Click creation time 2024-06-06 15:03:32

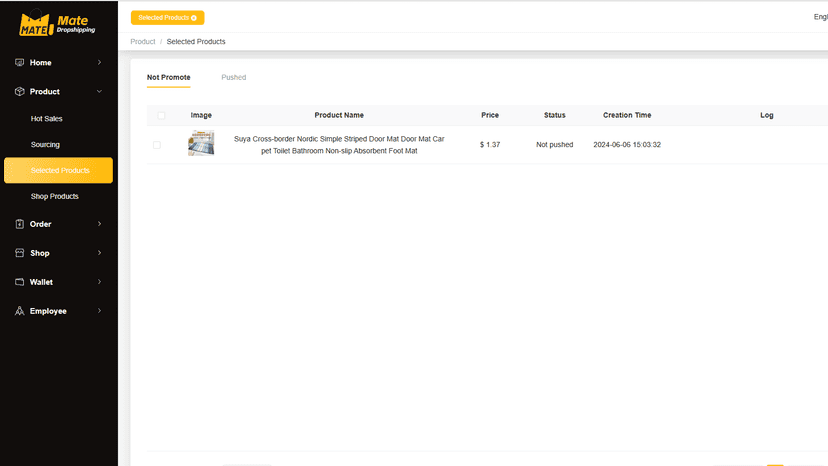627,145
